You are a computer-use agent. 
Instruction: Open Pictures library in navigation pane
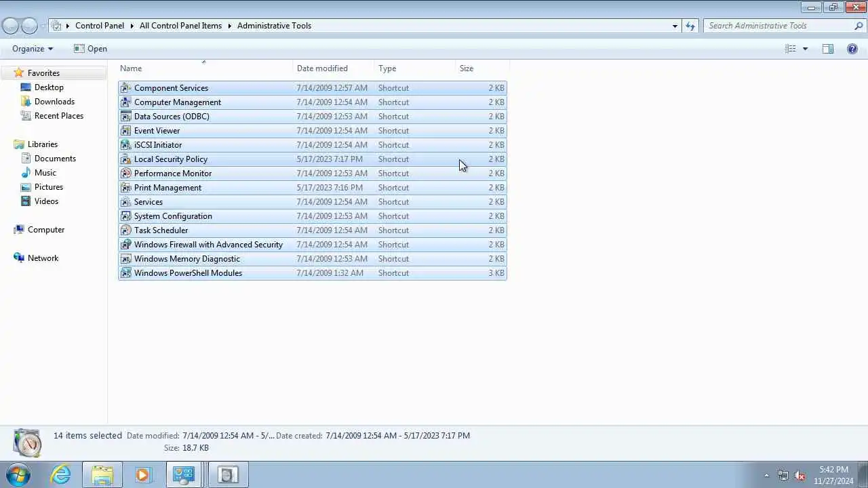(x=49, y=187)
